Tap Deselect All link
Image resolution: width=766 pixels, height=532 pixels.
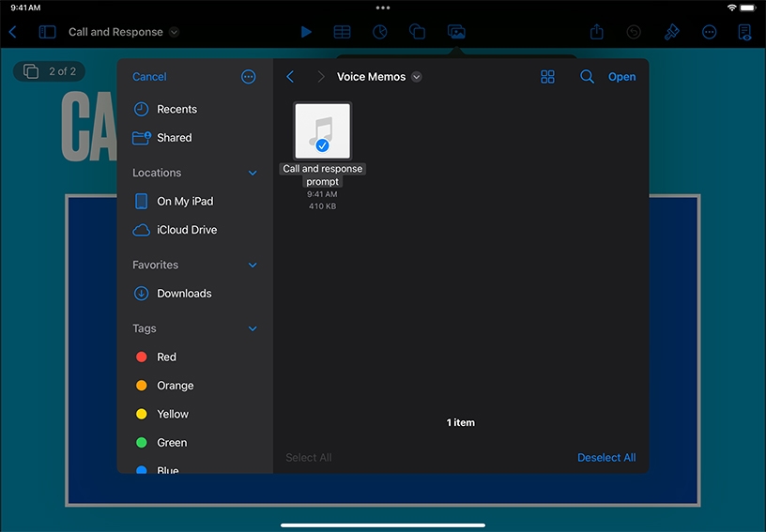(x=606, y=458)
